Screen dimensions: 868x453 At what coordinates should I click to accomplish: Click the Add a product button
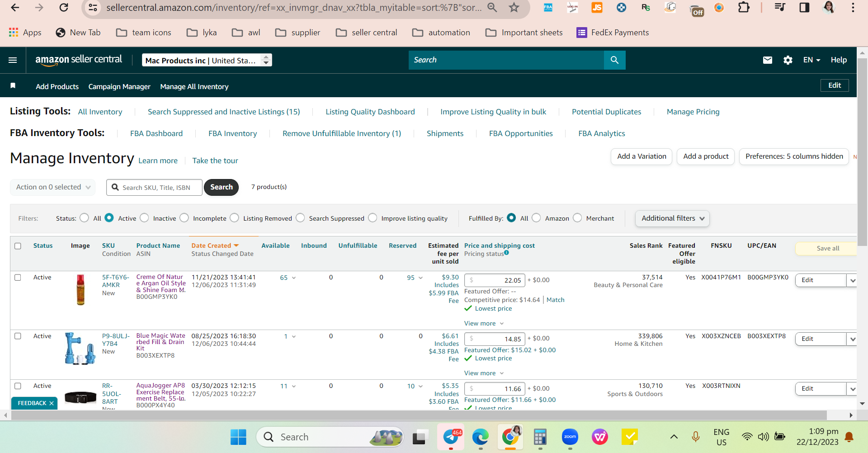(x=706, y=156)
